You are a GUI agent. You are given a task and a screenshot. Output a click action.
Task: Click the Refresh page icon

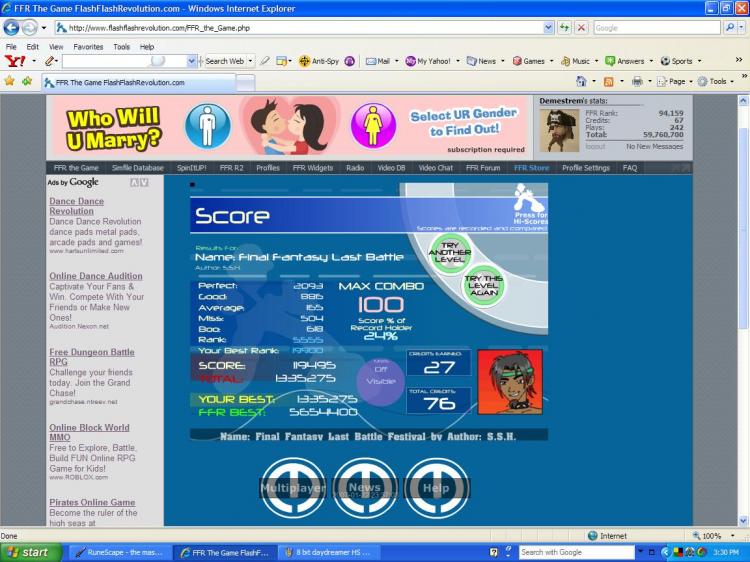tap(565, 28)
